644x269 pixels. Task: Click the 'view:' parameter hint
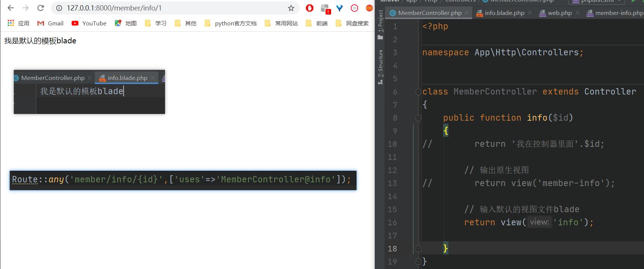pos(539,222)
